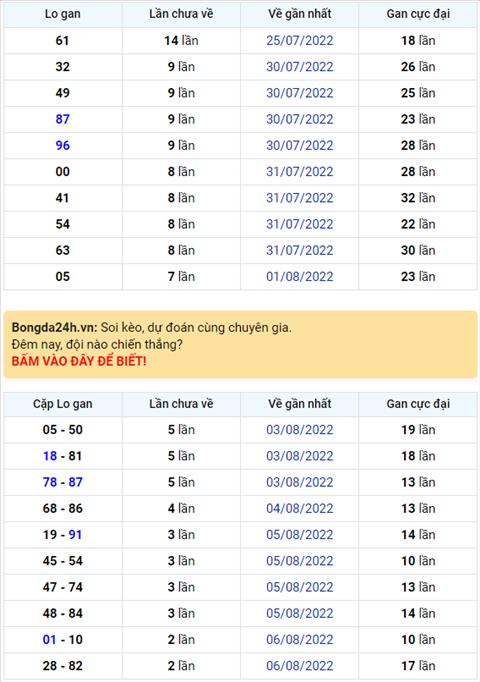Click blue number 87 in Lo gan column
This screenshot has height=682, width=480.
coord(63,119)
